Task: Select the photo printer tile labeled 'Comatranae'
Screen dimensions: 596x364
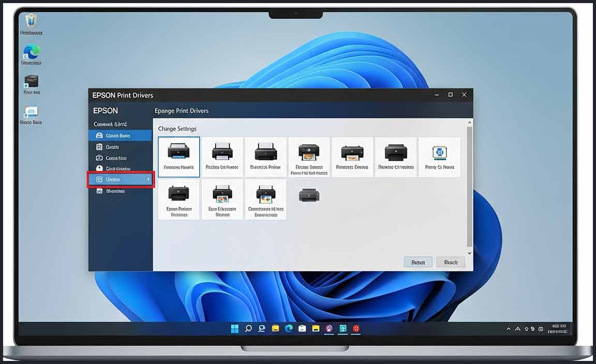Action: coord(265,200)
